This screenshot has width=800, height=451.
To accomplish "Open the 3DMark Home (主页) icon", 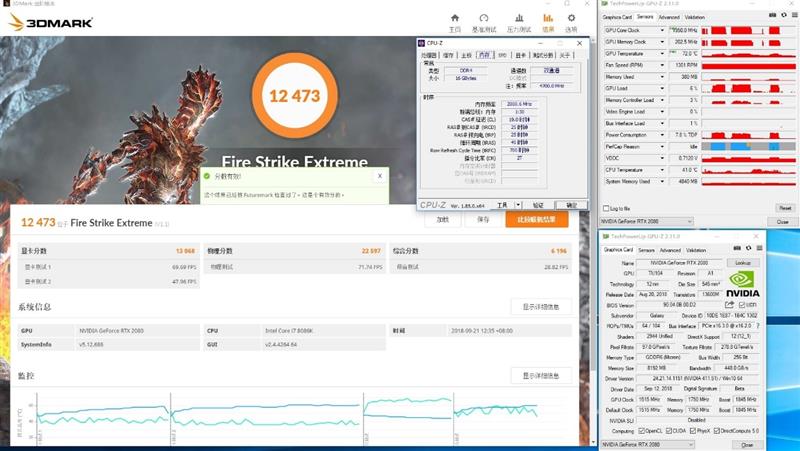I will pyautogui.click(x=455, y=18).
